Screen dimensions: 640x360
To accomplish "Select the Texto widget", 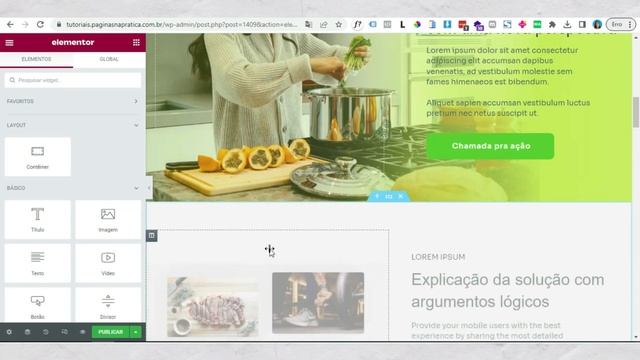I will point(38,263).
